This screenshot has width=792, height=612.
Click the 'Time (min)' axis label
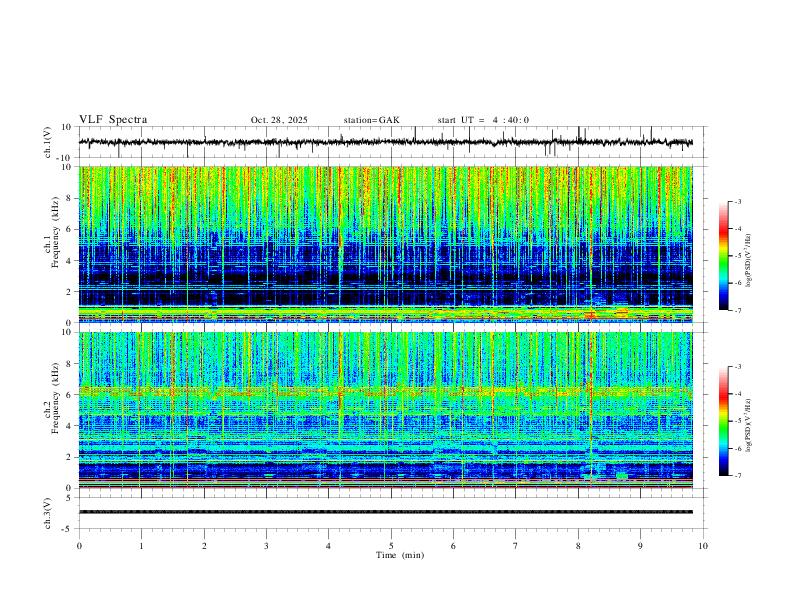point(400,555)
